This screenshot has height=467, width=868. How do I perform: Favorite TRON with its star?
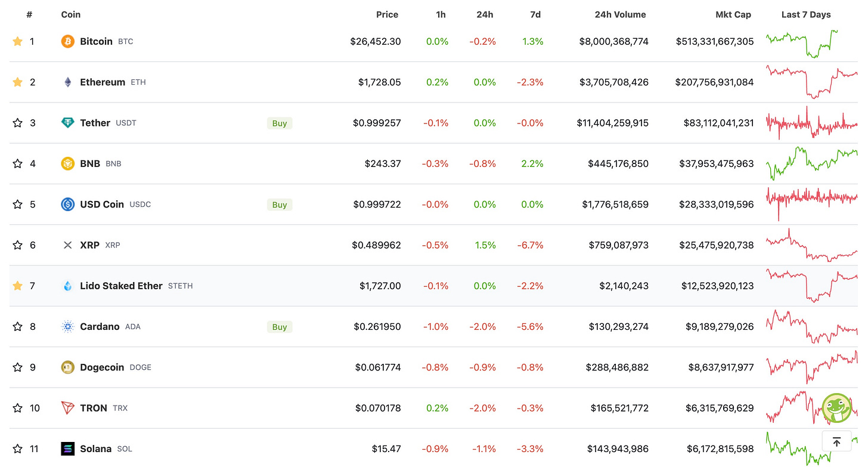tap(17, 408)
